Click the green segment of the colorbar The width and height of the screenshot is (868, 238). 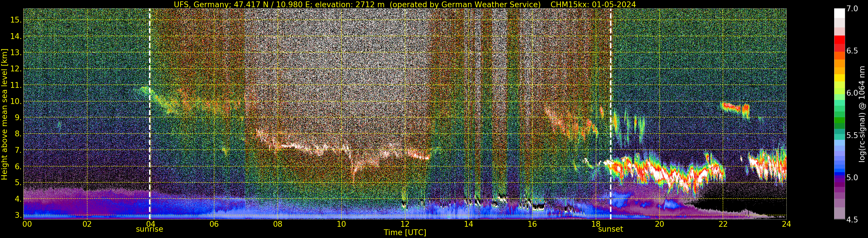click(x=839, y=120)
